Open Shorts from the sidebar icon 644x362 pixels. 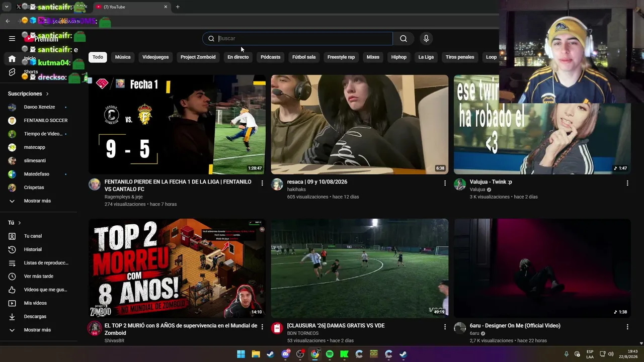tap(12, 72)
